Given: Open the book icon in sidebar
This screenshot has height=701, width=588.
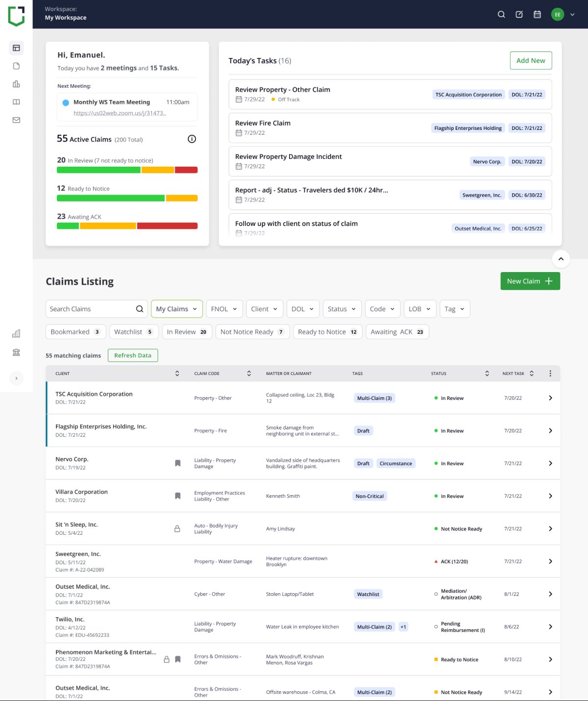Looking at the screenshot, I should 16,102.
